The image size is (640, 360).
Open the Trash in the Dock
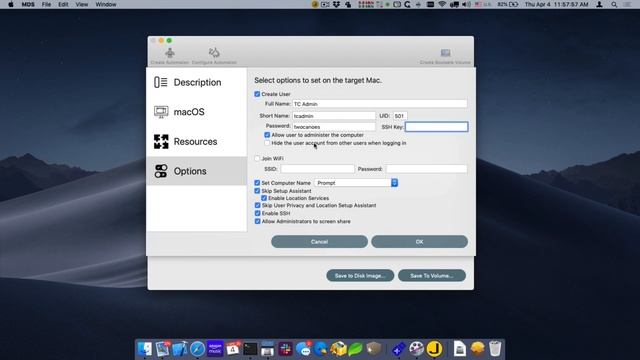coord(495,349)
